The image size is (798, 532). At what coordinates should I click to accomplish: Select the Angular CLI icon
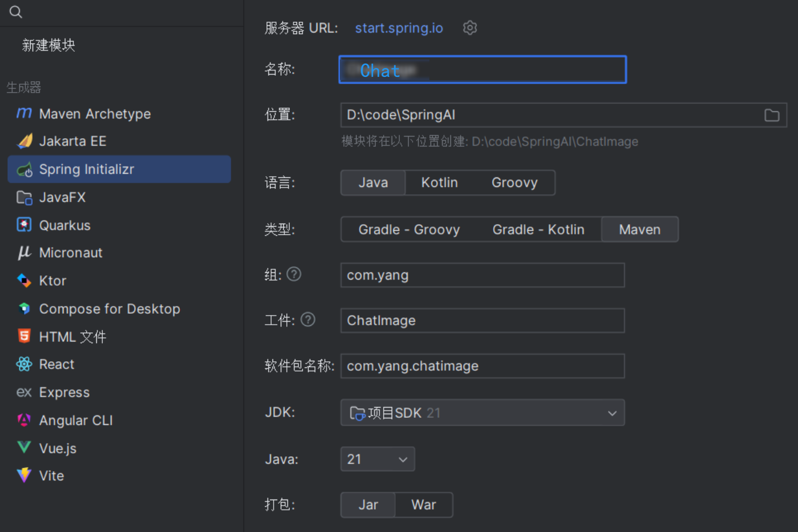[x=24, y=420]
